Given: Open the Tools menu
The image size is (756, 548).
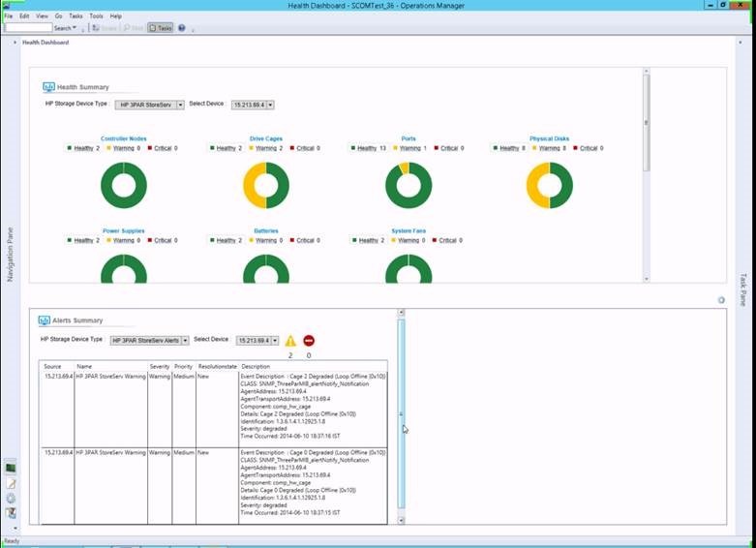Looking at the screenshot, I should click(x=96, y=16).
